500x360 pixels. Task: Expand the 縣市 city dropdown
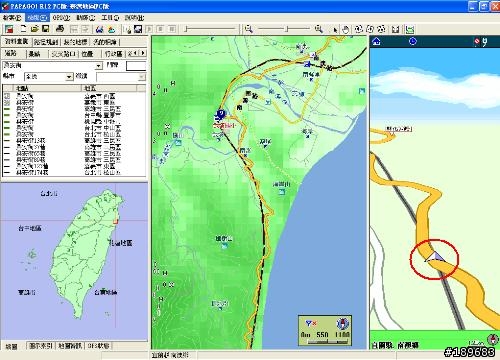pyautogui.click(x=69, y=77)
